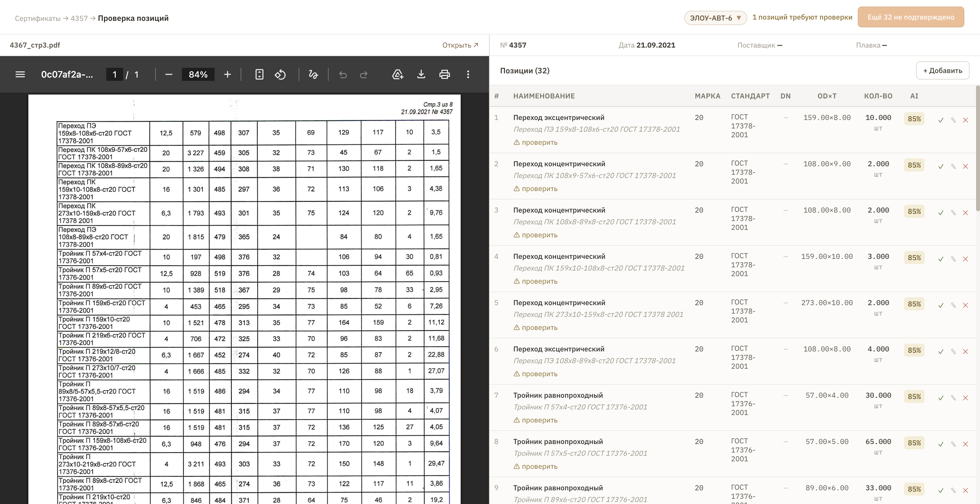Click the МАРКА column header
The height and width of the screenshot is (504, 980).
707,96
